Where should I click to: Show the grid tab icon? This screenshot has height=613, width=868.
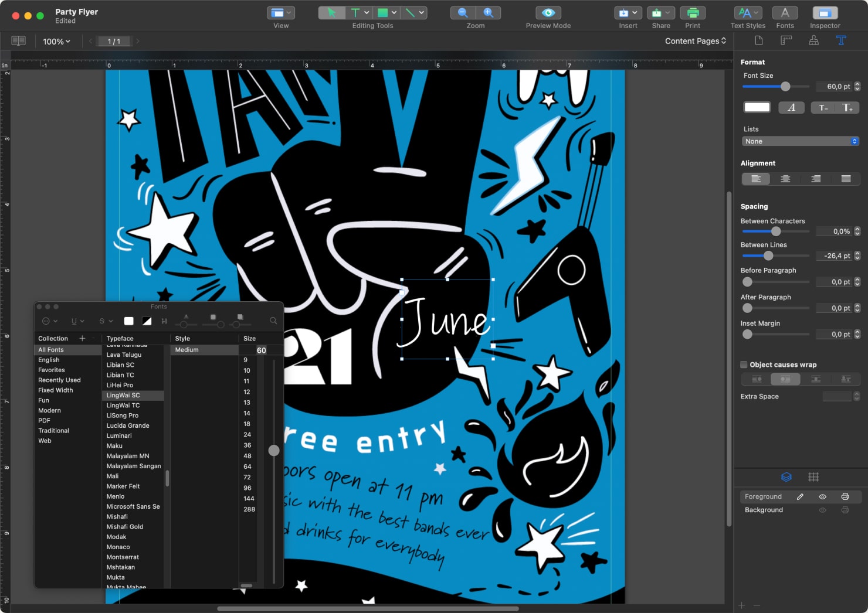pyautogui.click(x=813, y=477)
